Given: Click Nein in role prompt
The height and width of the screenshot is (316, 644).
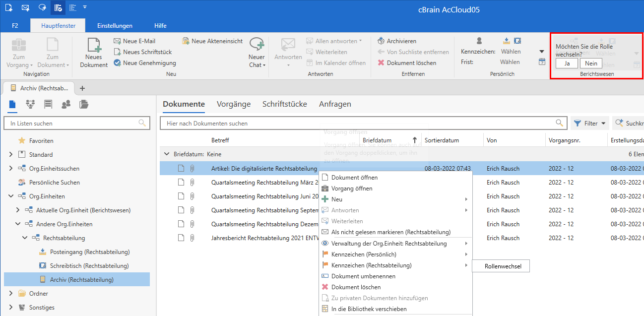Looking at the screenshot, I should [x=591, y=63].
